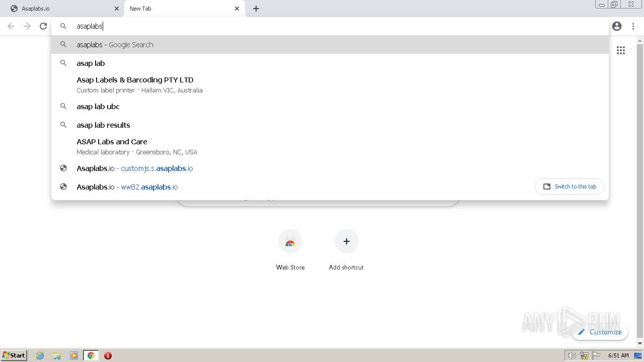Select the New Tab tab
644x362 pixels.
coord(184,9)
